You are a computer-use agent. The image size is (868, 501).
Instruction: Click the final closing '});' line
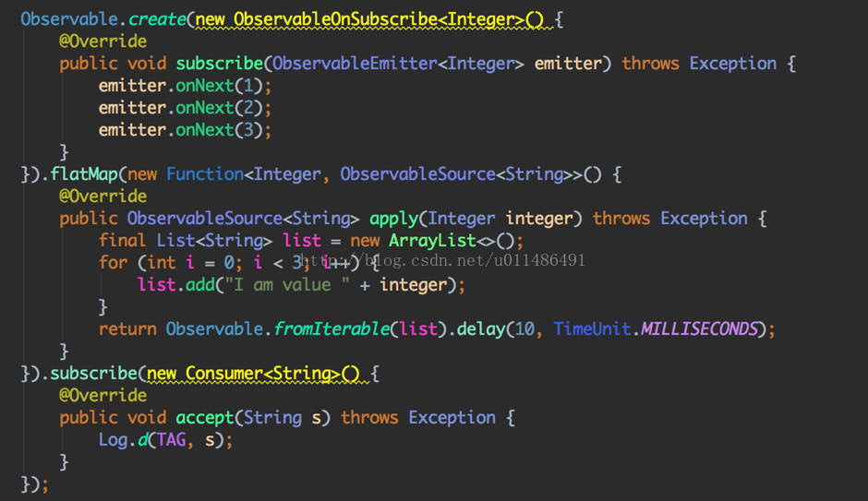point(35,483)
